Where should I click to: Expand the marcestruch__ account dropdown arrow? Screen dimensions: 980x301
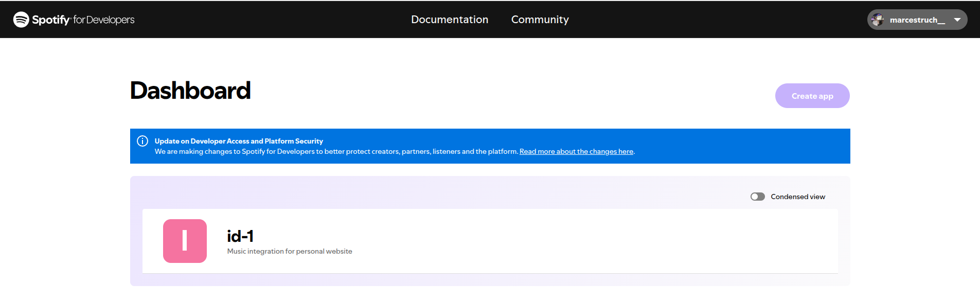click(957, 20)
